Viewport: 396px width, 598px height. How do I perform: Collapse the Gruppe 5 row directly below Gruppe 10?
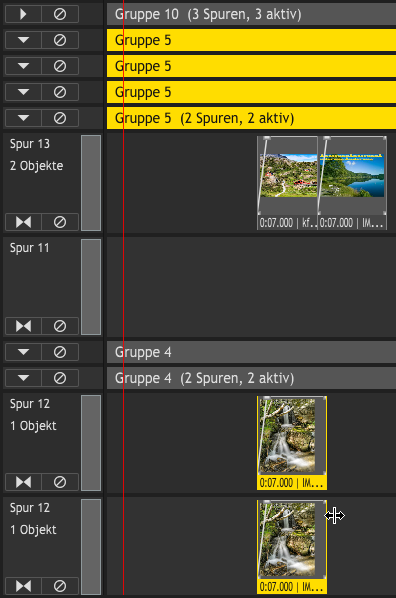(x=23, y=40)
